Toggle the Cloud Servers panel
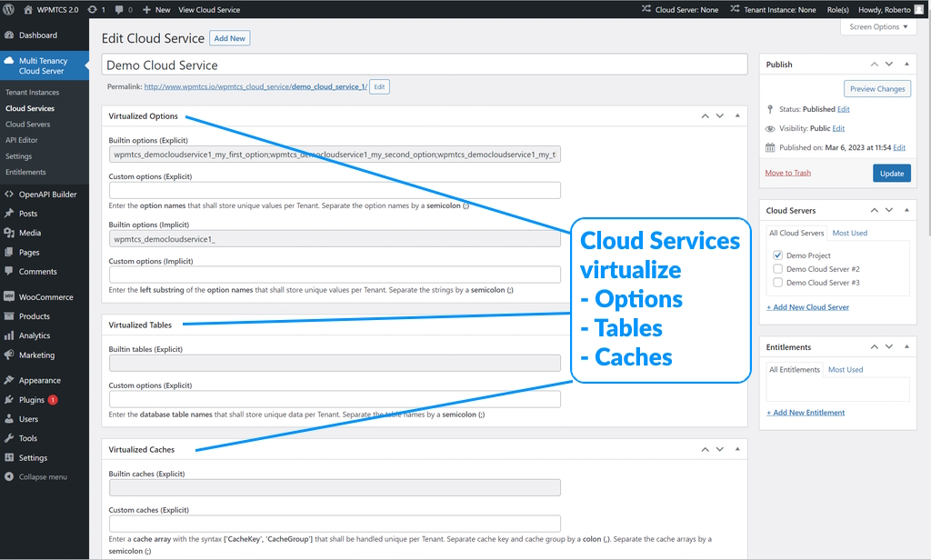 point(906,210)
